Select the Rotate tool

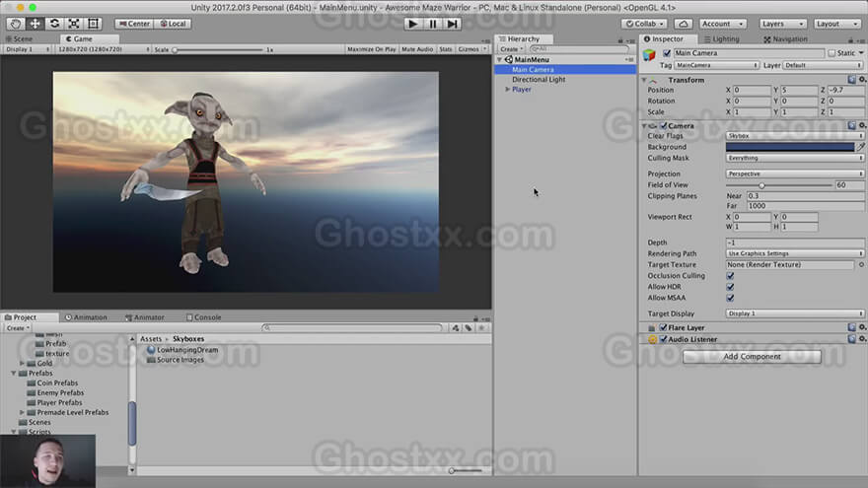pyautogui.click(x=54, y=24)
